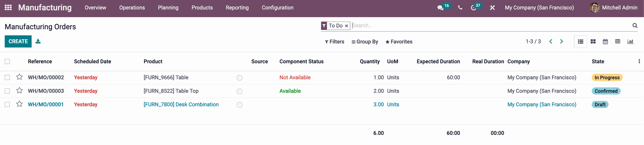Remove the To Do filter tag

pos(346,26)
